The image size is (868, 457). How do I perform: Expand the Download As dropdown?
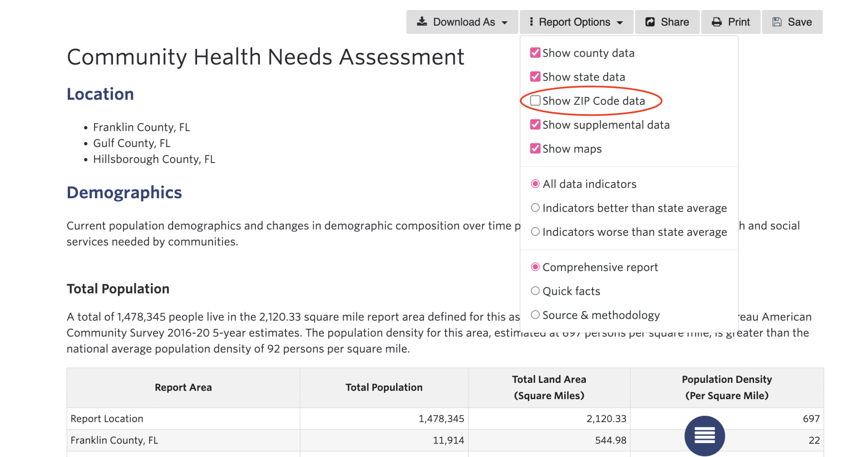pyautogui.click(x=462, y=21)
